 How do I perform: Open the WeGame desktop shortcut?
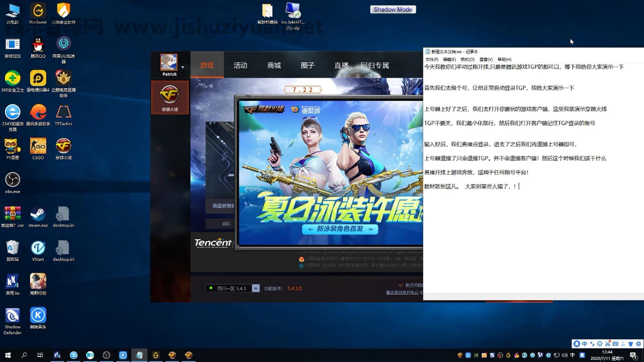coord(38,13)
